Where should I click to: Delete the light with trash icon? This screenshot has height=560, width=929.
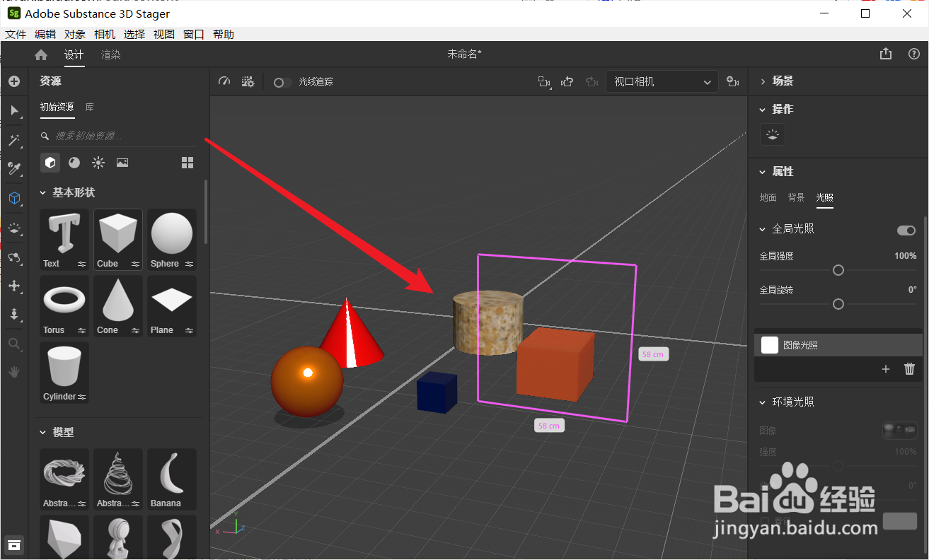(x=910, y=369)
